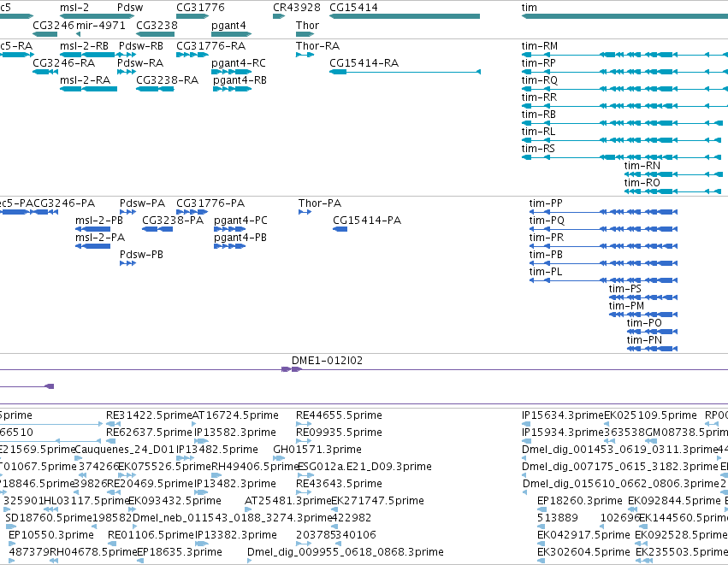Screen dimensions: 728x565
Task: Select the EK302604.5prime cDNA label
Action: [583, 552]
